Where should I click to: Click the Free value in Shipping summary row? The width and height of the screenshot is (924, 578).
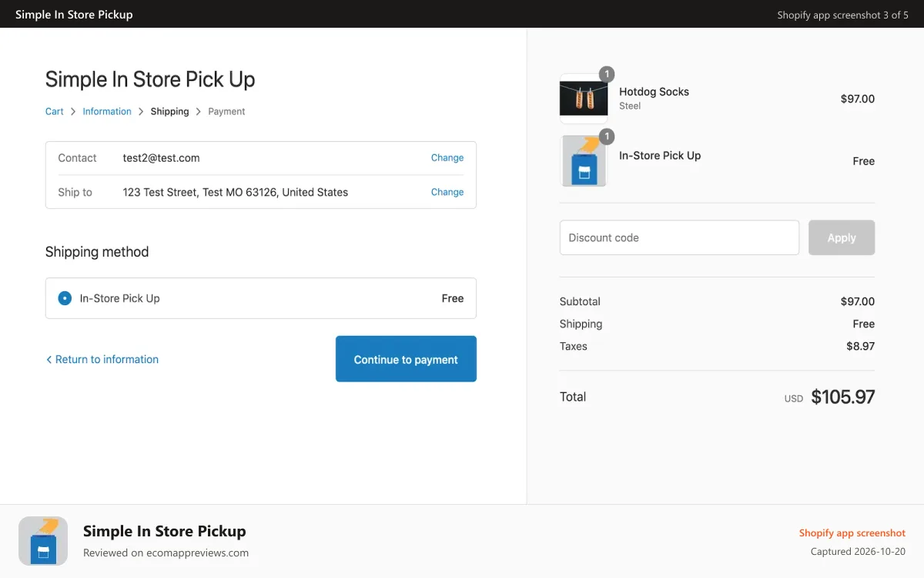coord(864,324)
